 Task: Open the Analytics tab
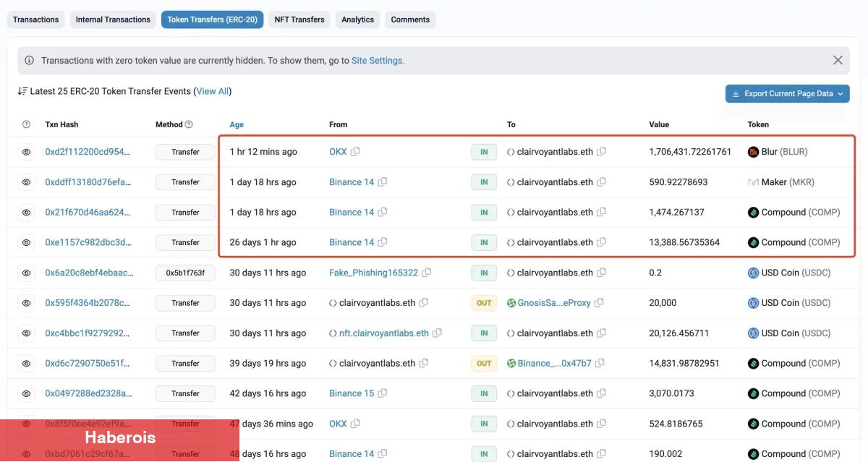pos(358,20)
